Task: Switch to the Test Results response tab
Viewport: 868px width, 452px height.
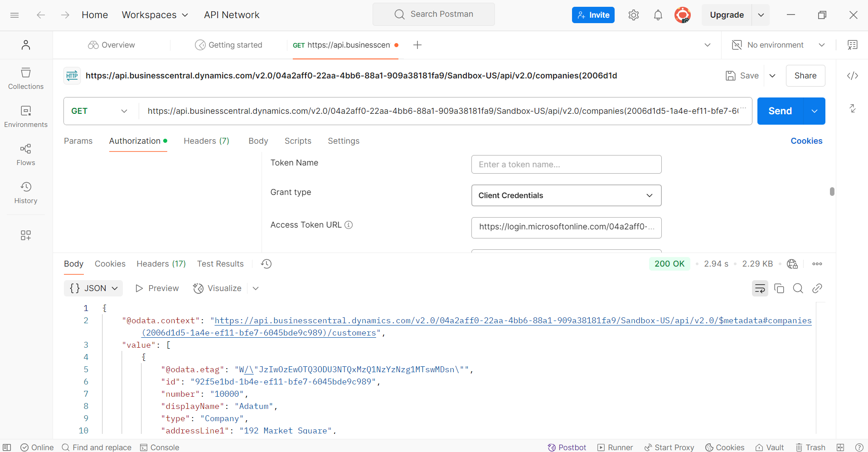Action: (220, 264)
